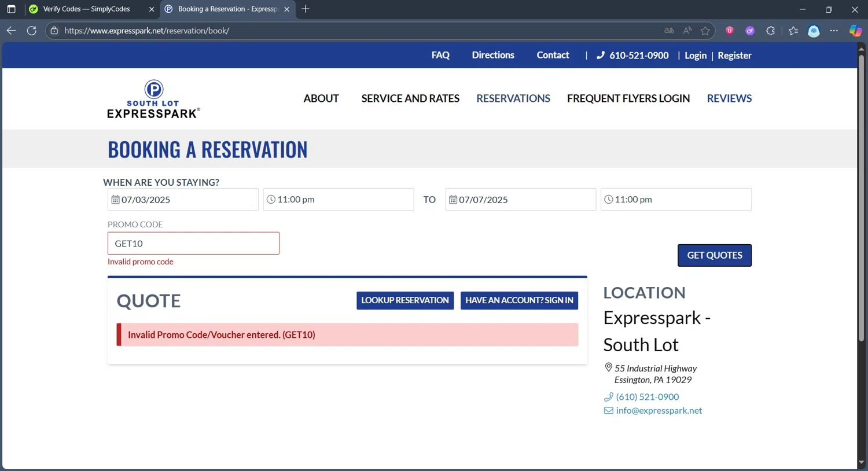Viewport: 868px width, 471px height.
Task: Open the Copilot sidebar icon
Action: click(855, 31)
